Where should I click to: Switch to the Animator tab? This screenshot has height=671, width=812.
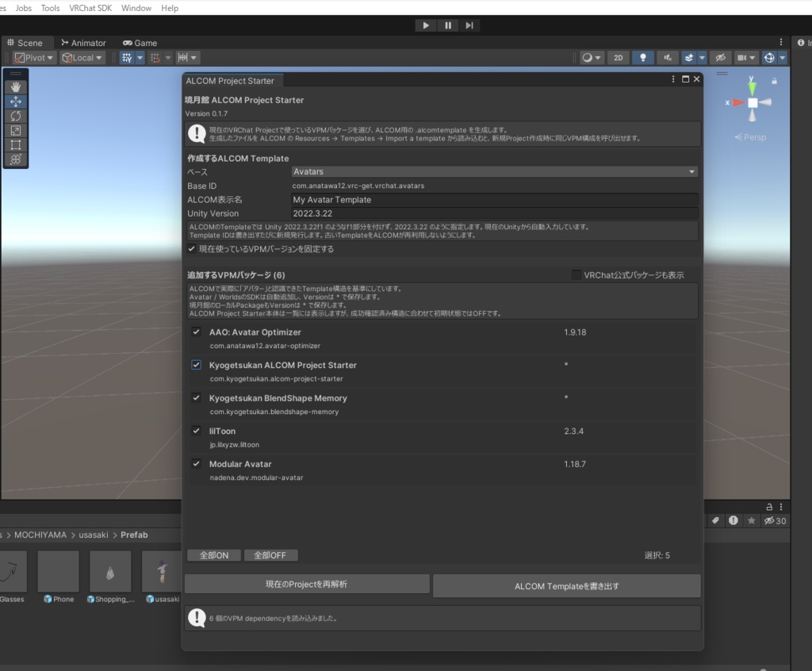coord(83,43)
